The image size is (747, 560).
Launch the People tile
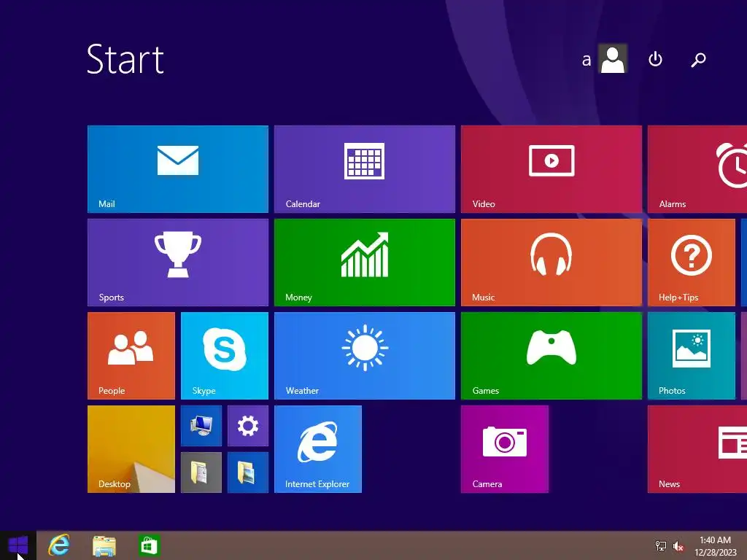131,356
